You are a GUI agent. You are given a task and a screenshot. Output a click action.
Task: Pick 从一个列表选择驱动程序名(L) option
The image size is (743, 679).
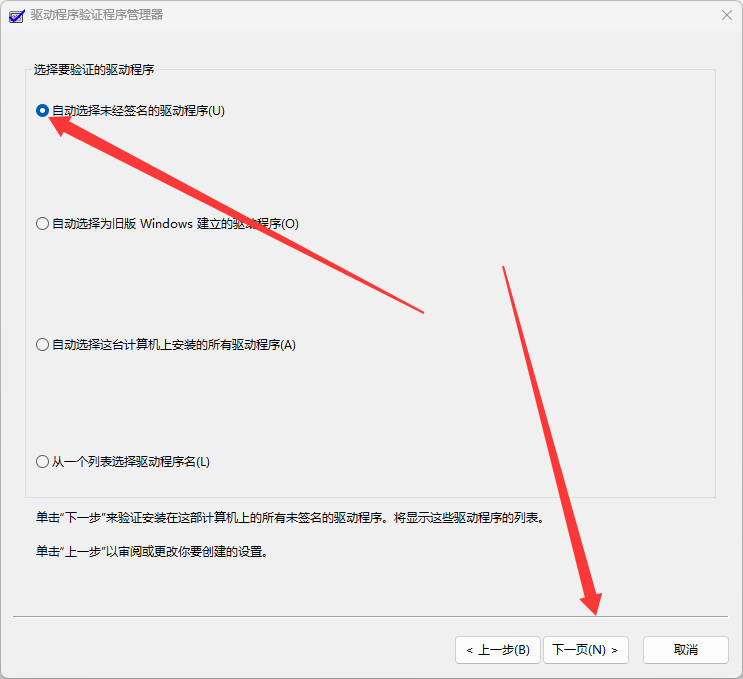tap(123, 462)
